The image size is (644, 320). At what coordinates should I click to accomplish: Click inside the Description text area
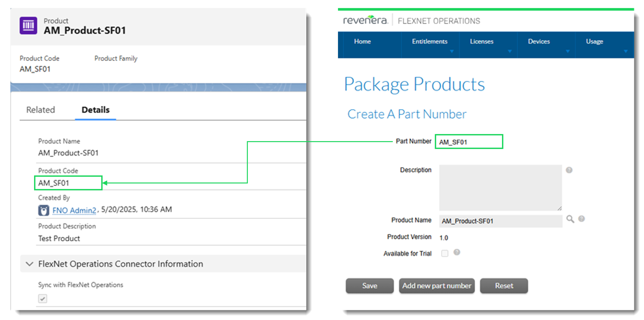[x=500, y=188]
